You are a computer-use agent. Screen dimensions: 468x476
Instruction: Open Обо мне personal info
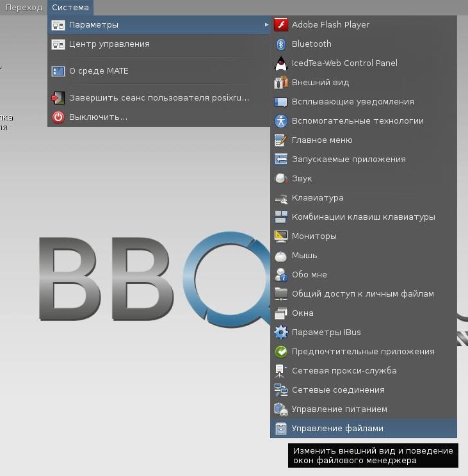coord(364,275)
